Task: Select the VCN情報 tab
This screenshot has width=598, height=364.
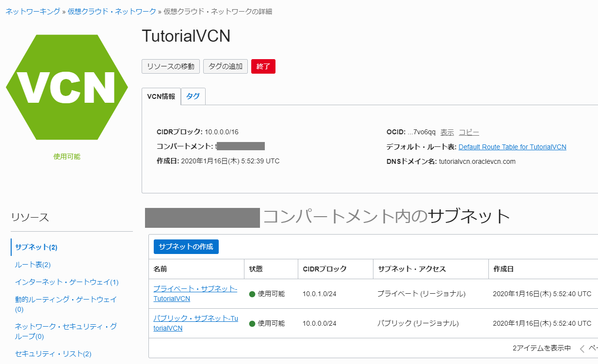Action: click(161, 96)
